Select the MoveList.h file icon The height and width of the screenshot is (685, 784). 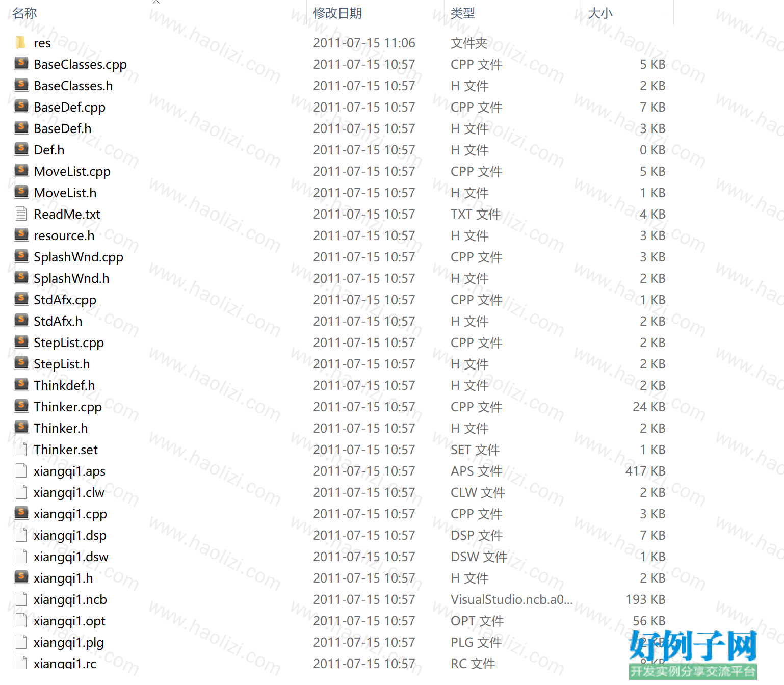click(x=21, y=192)
